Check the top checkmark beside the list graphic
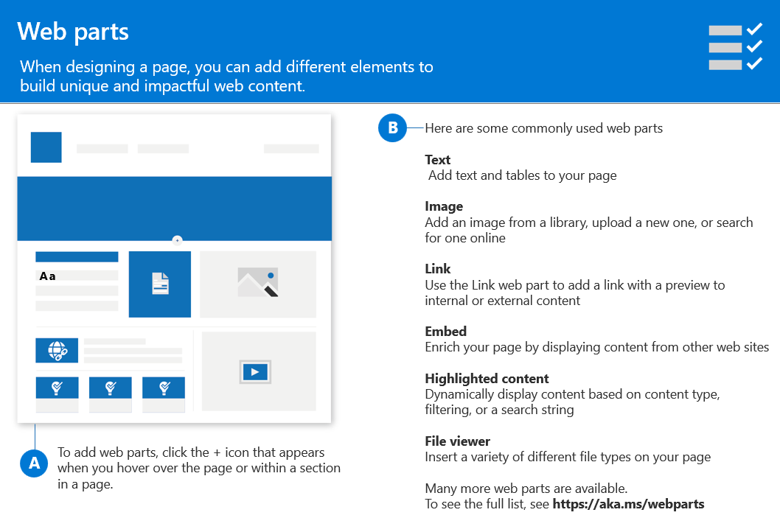The height and width of the screenshot is (532, 780). (x=755, y=29)
